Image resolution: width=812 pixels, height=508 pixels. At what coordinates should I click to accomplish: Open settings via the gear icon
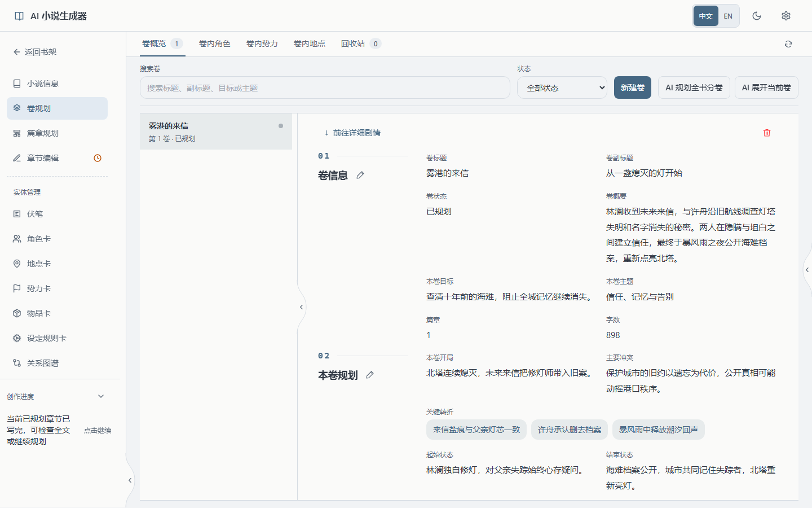pos(786,16)
